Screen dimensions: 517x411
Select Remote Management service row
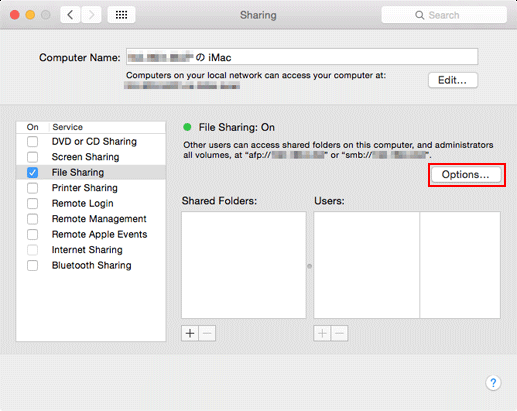pyautogui.click(x=91, y=219)
